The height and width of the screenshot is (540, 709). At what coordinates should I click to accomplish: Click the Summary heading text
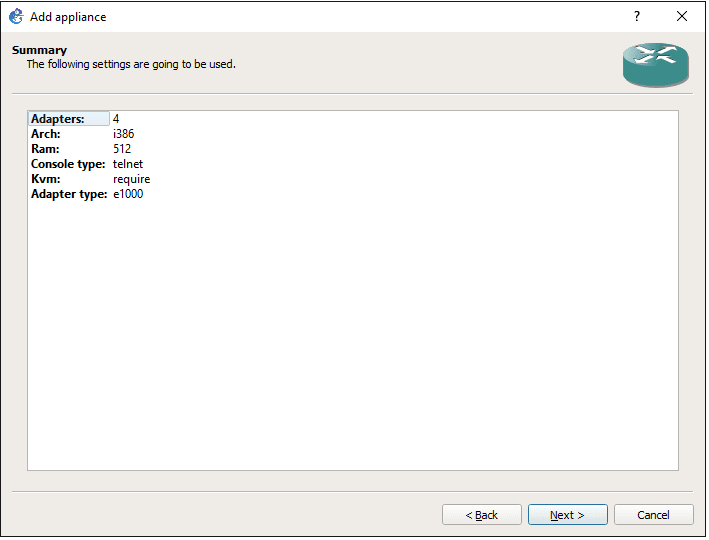[40, 50]
